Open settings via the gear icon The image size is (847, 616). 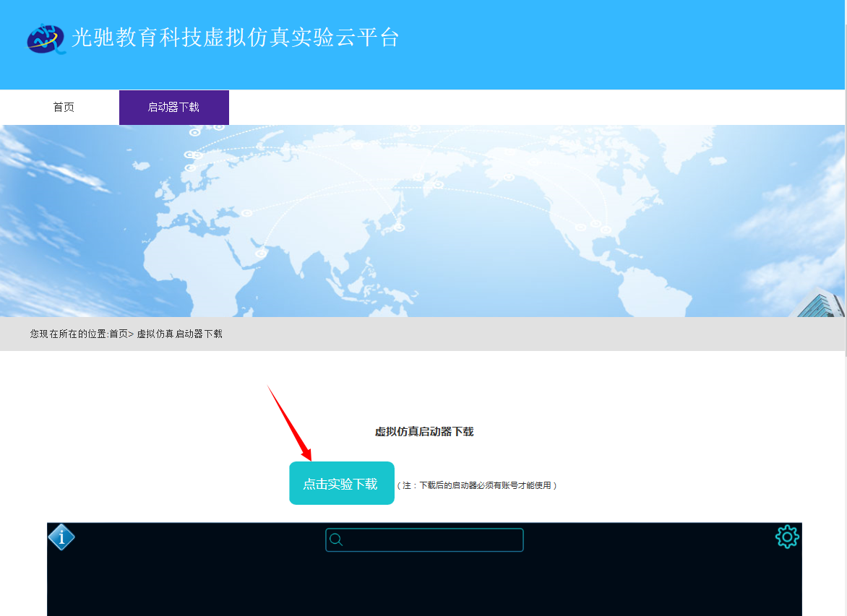[787, 537]
